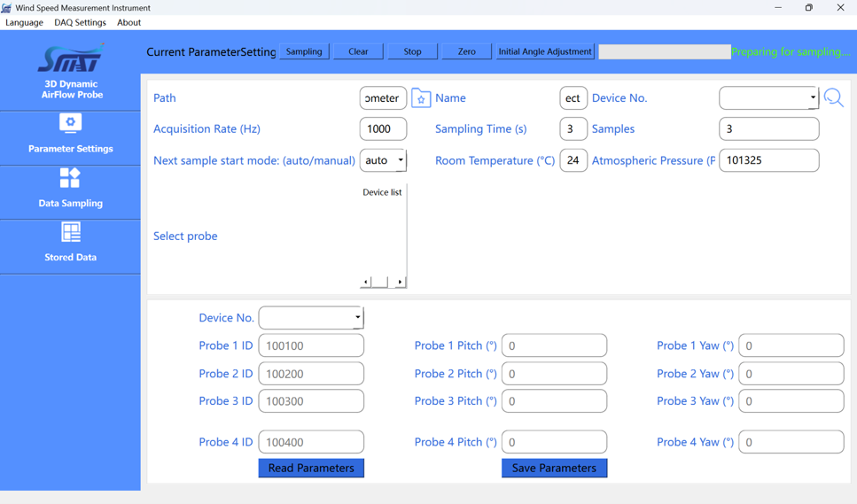
Task: Open the Data Sampling icon in sidebar
Action: (70, 177)
